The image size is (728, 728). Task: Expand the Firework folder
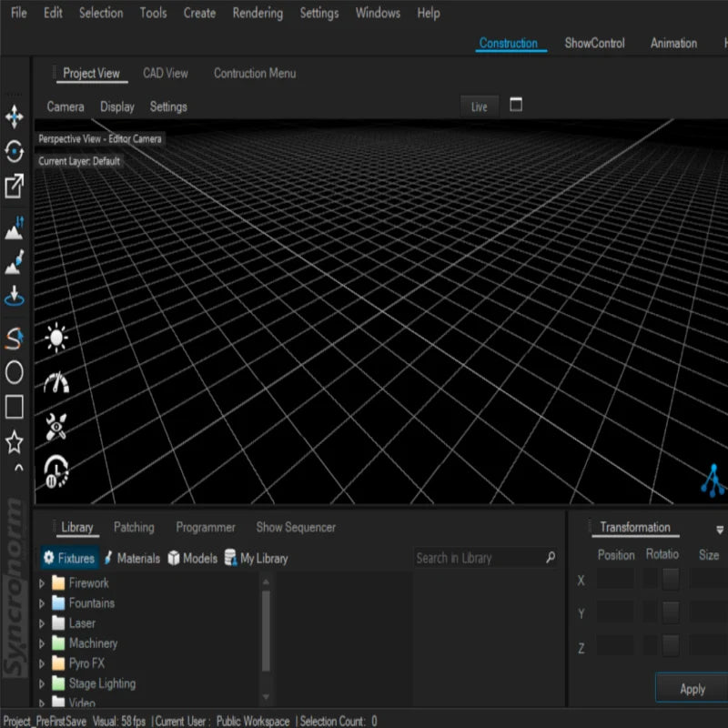point(42,583)
